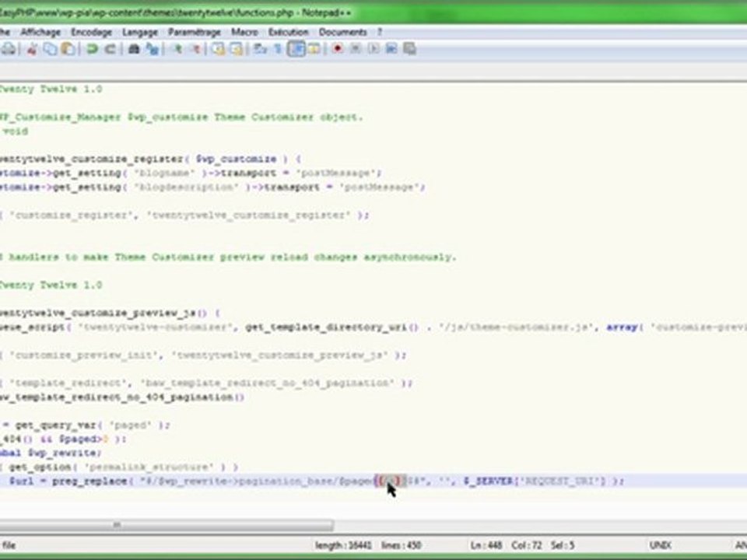Click the length: 16441 status entry

tap(342, 544)
